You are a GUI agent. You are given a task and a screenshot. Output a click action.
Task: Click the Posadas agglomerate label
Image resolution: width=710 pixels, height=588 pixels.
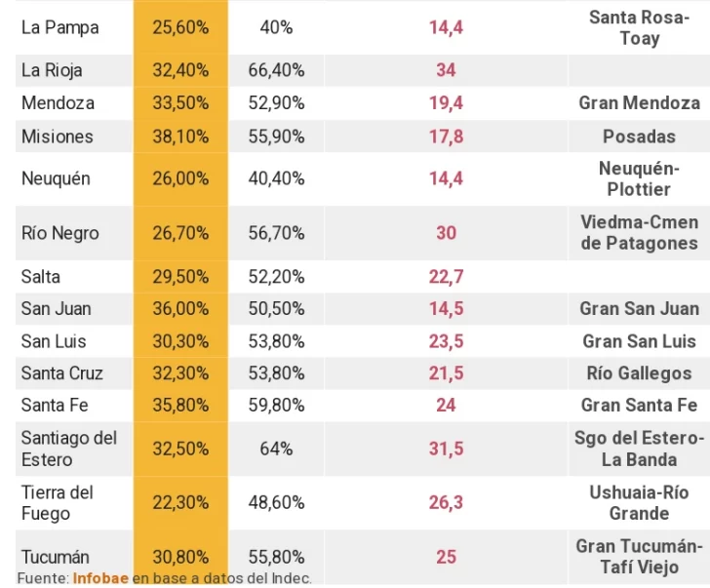point(639,136)
